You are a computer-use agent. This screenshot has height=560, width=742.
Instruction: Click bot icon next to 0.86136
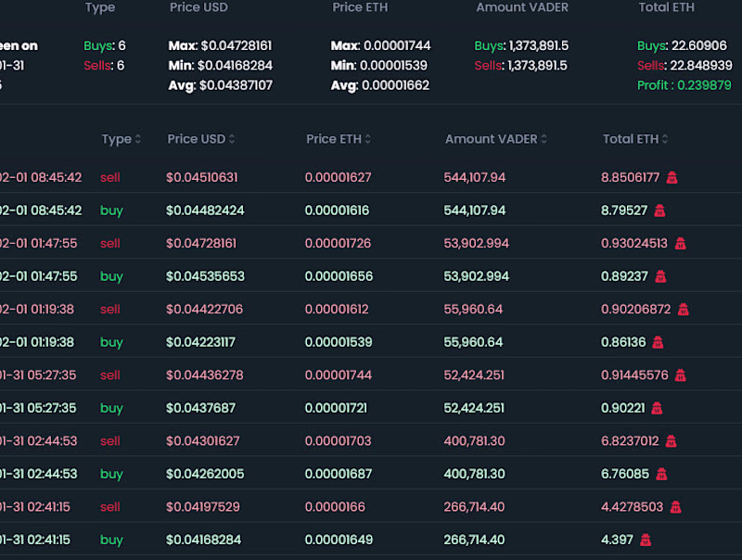658,342
